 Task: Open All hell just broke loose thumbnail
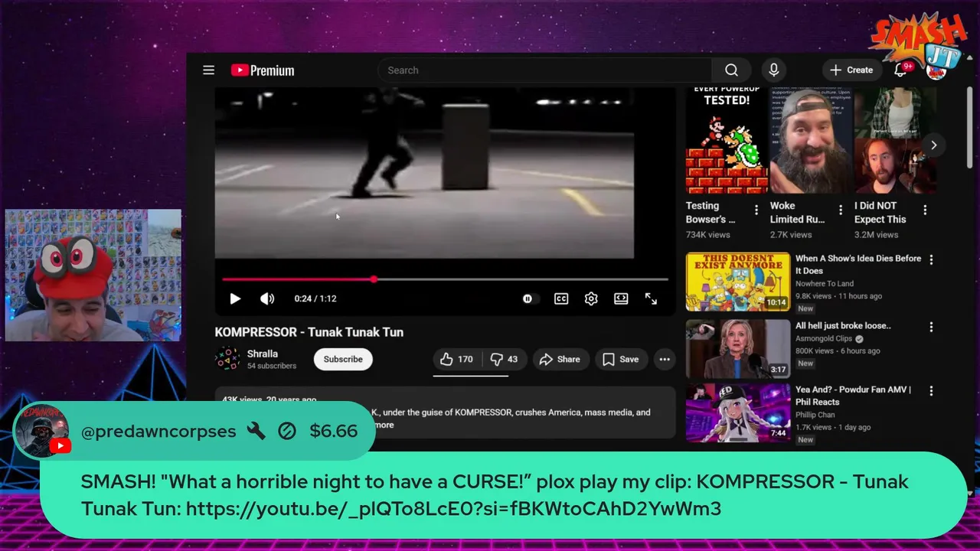coord(738,349)
